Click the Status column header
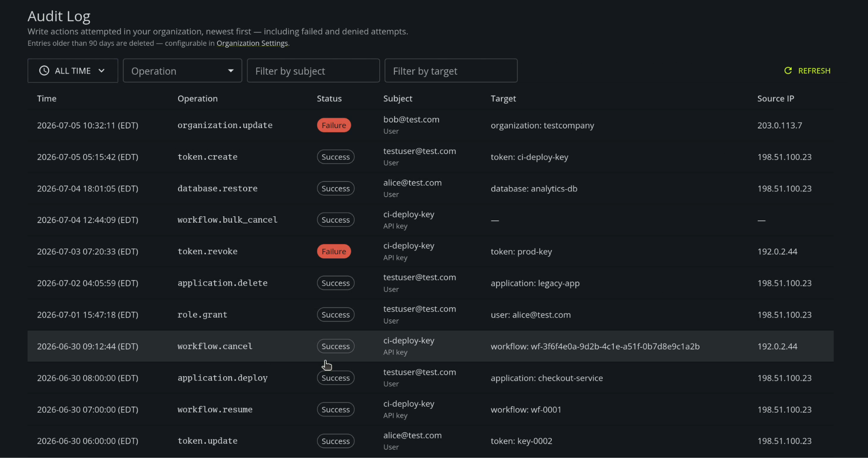This screenshot has width=868, height=458. click(x=329, y=98)
